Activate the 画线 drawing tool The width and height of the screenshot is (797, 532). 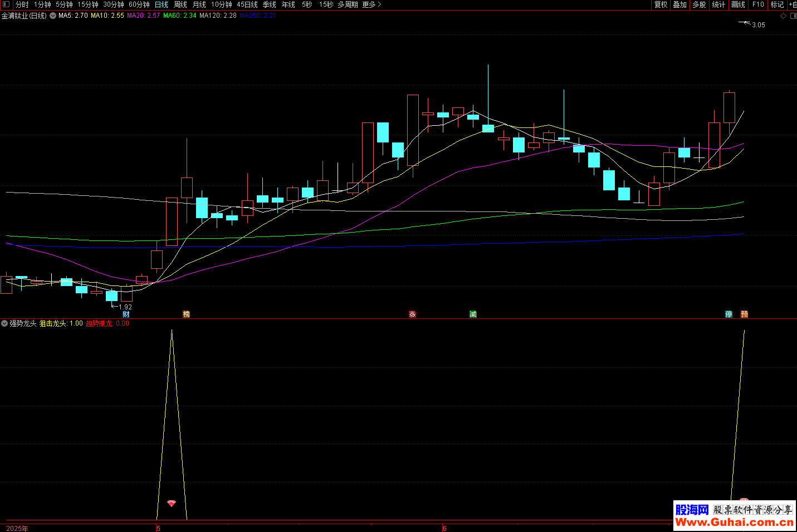739,4
